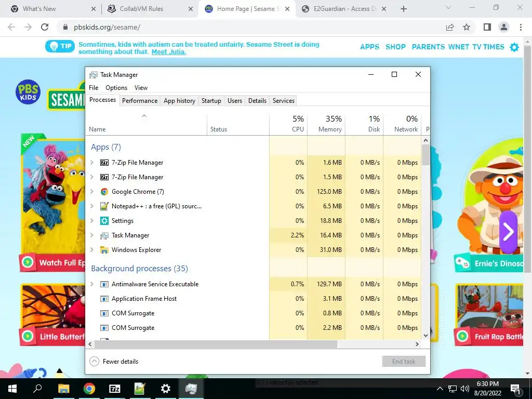Expand the first 7-Zip File Manager row
This screenshot has height=399, width=532.
pyautogui.click(x=91, y=163)
